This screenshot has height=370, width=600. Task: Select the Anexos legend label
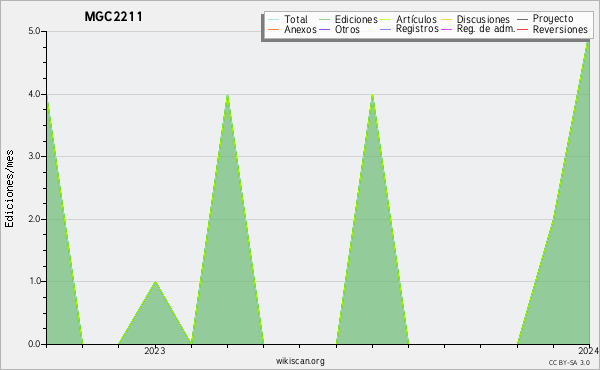coord(300,29)
